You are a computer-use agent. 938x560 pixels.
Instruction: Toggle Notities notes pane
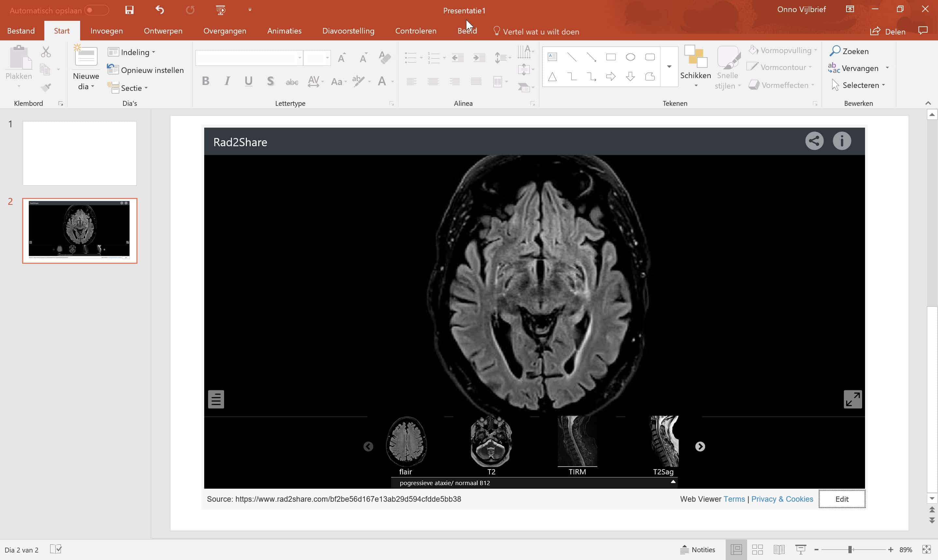pyautogui.click(x=698, y=550)
